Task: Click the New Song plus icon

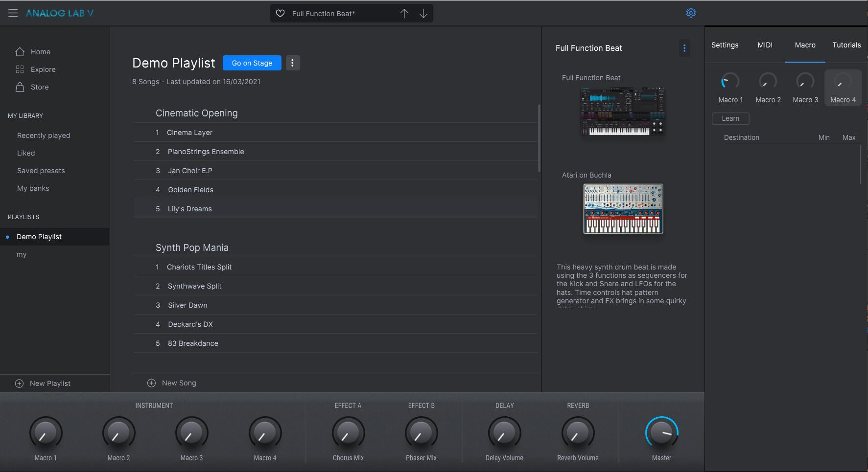Action: (151, 383)
